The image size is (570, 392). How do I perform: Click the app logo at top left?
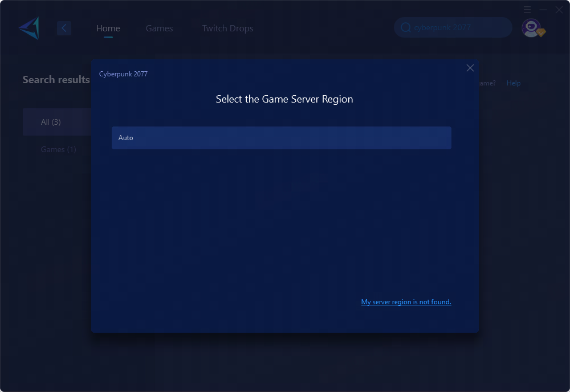coord(29,28)
